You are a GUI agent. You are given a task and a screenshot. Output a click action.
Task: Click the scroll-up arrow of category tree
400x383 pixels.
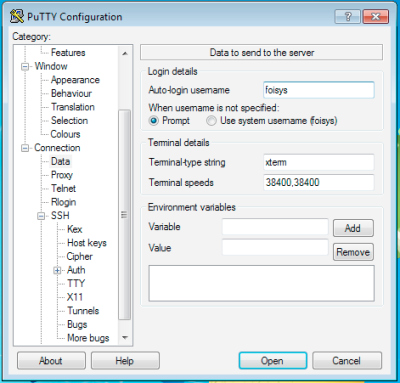(x=125, y=53)
